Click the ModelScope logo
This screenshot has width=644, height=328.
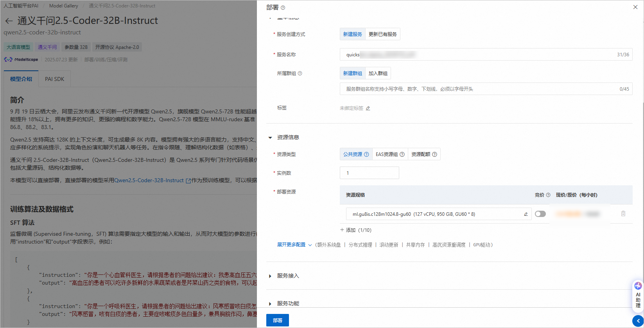coord(21,59)
